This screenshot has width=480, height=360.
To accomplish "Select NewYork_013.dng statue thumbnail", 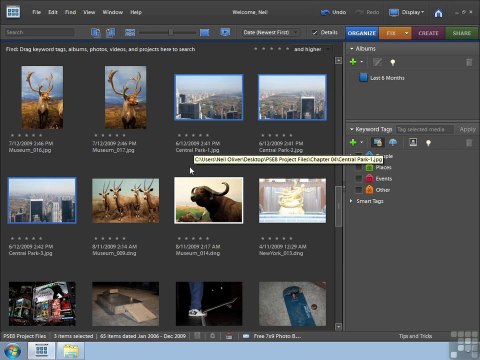I will pos(292,201).
